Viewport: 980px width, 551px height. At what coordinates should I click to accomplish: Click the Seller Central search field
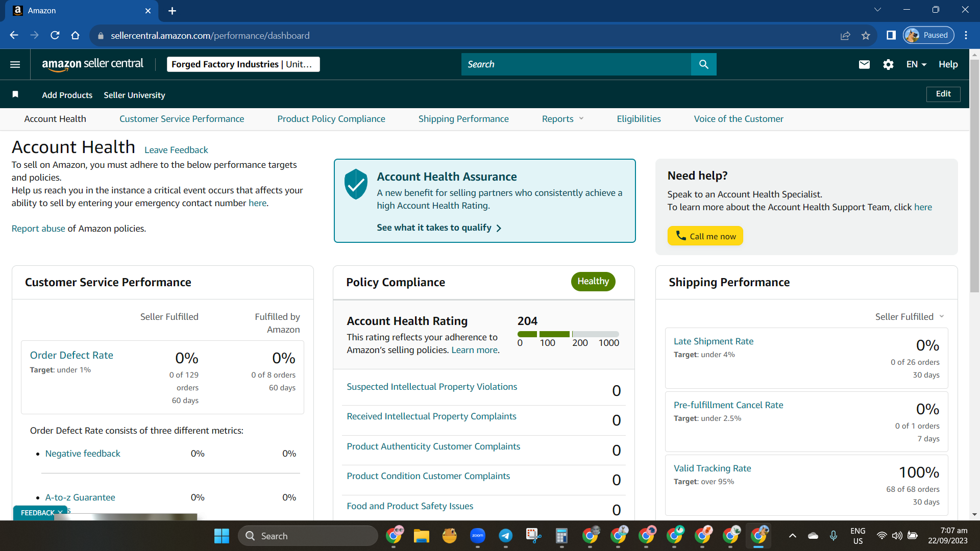point(576,64)
